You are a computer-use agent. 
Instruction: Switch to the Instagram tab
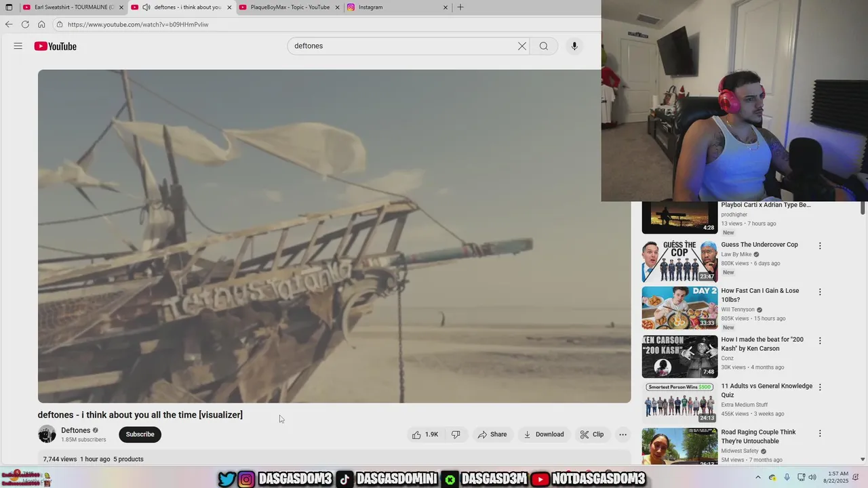point(397,7)
